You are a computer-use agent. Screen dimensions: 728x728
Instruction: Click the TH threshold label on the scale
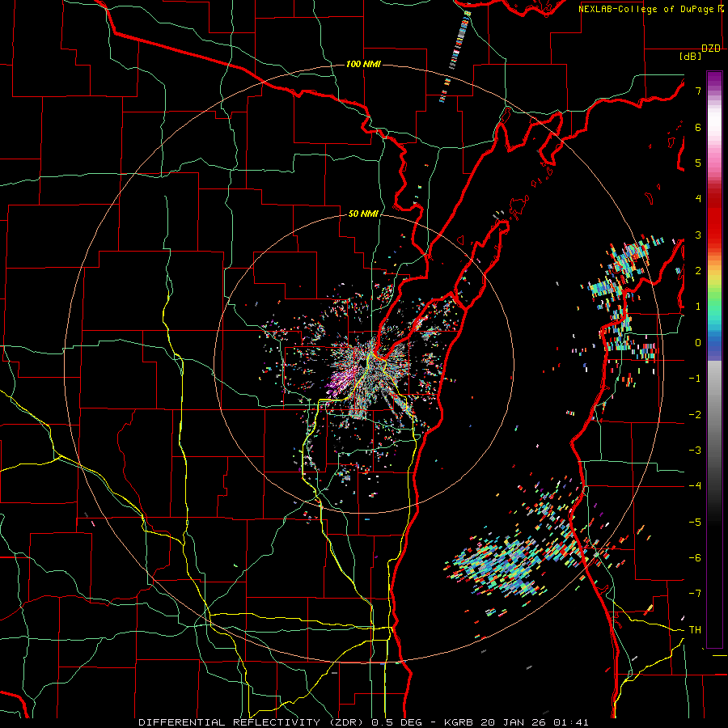coord(695,630)
